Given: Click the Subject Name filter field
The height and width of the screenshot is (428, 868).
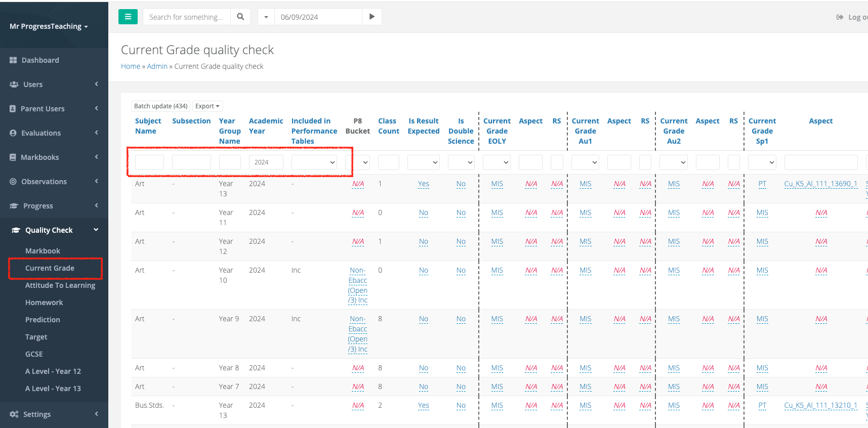Looking at the screenshot, I should click(x=149, y=162).
